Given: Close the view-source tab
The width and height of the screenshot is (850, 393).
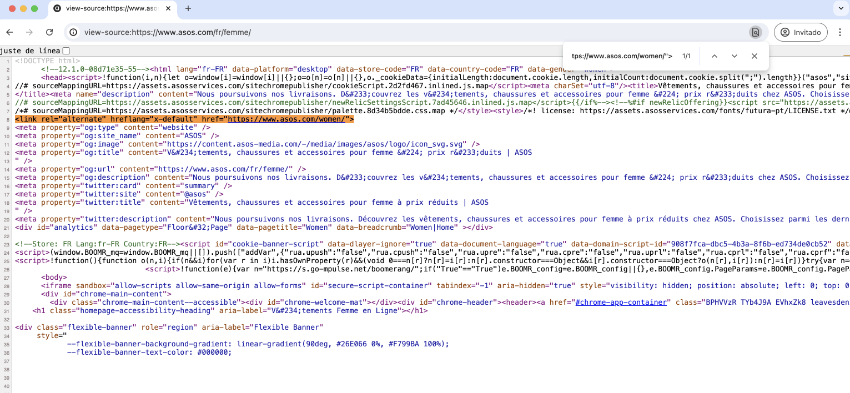Looking at the screenshot, I should click(x=168, y=9).
